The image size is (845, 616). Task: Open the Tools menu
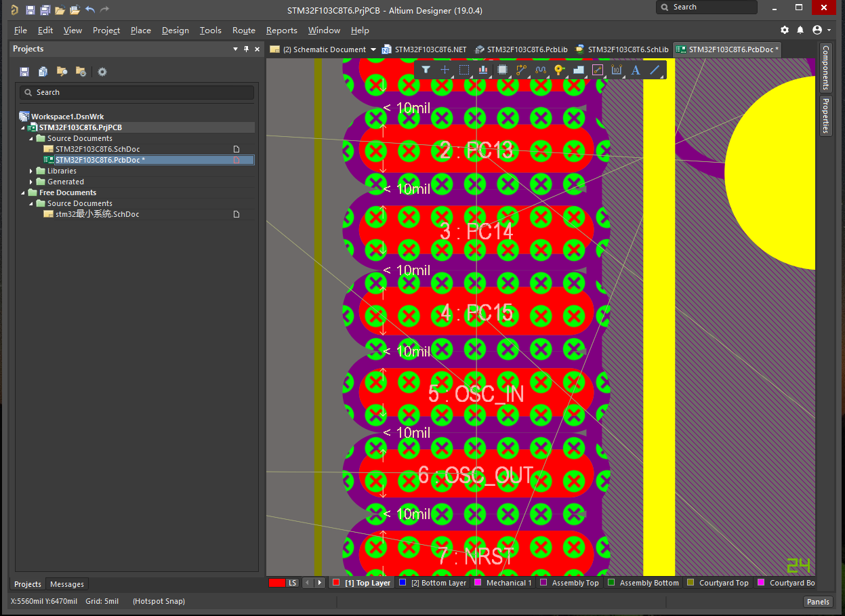coord(211,30)
